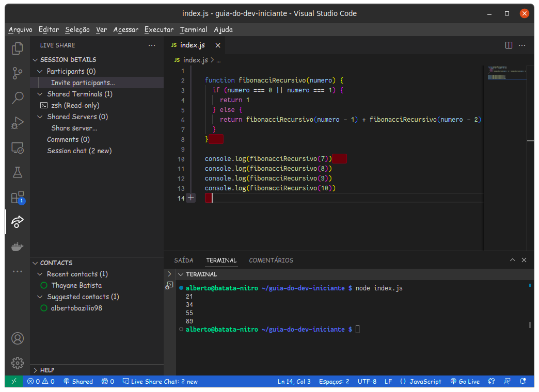The width and height of the screenshot is (539, 392).
Task: Click the split editor right icon
Action: tap(509, 45)
